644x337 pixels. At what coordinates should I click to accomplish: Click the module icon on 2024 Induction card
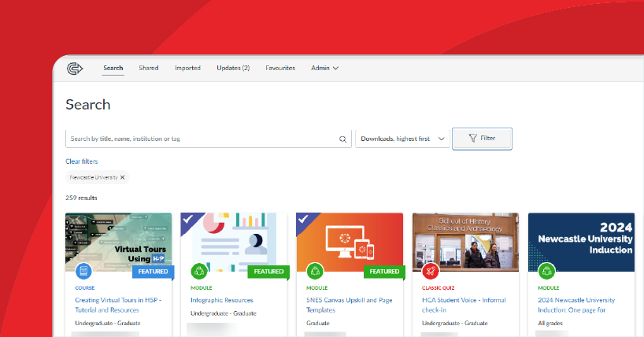pos(546,271)
